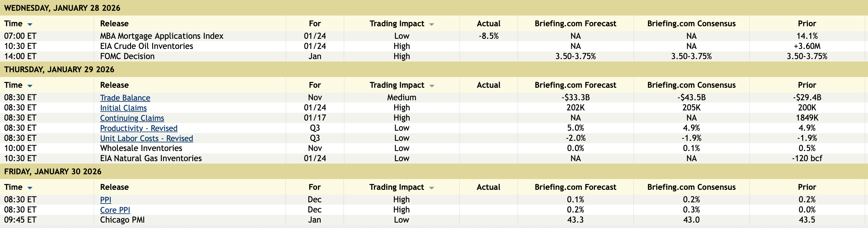Open the PPI release link
This screenshot has width=868, height=228.
(x=106, y=200)
